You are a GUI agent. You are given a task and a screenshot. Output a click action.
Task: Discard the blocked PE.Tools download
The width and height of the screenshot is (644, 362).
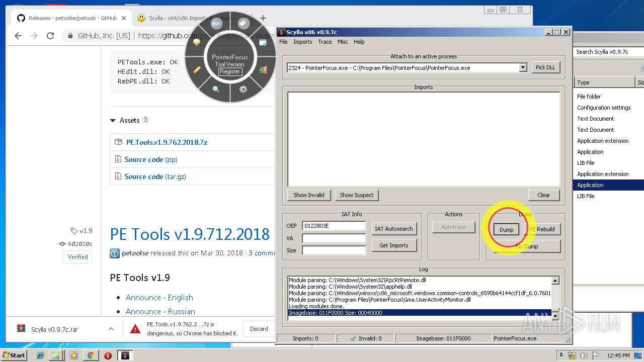pyautogui.click(x=259, y=329)
